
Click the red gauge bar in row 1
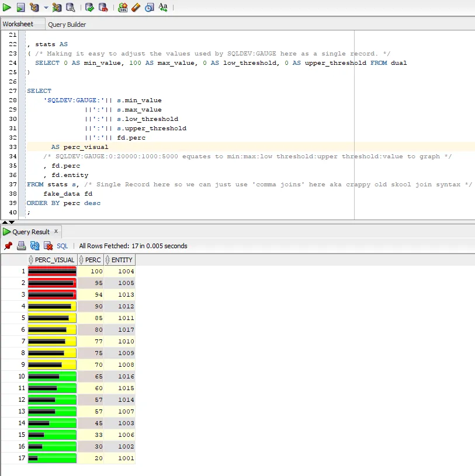52,272
